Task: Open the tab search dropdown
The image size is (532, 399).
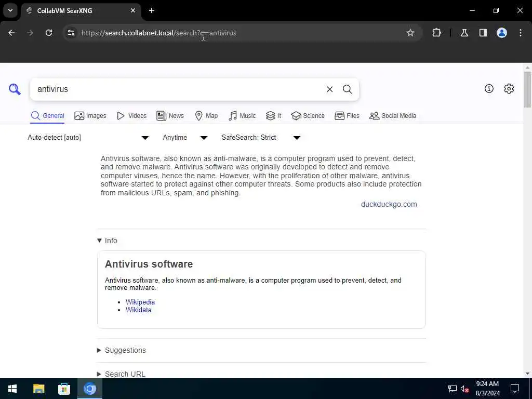Action: tap(10, 10)
